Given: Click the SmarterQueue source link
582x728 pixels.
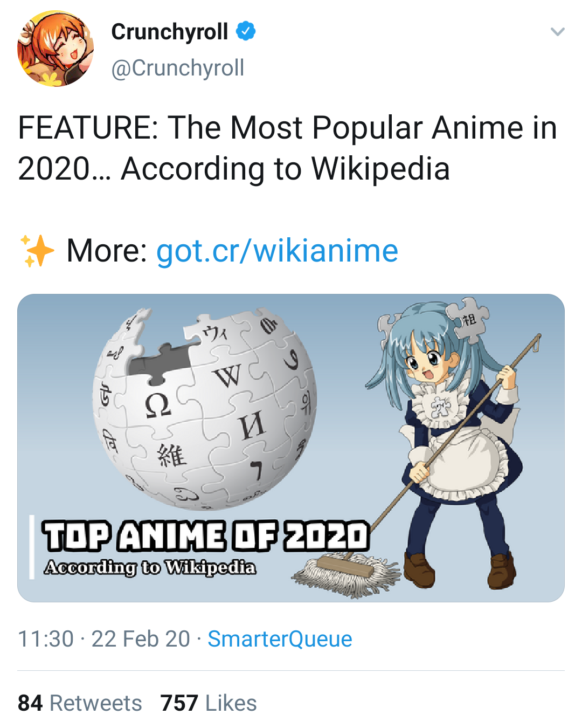Looking at the screenshot, I should click(x=280, y=639).
